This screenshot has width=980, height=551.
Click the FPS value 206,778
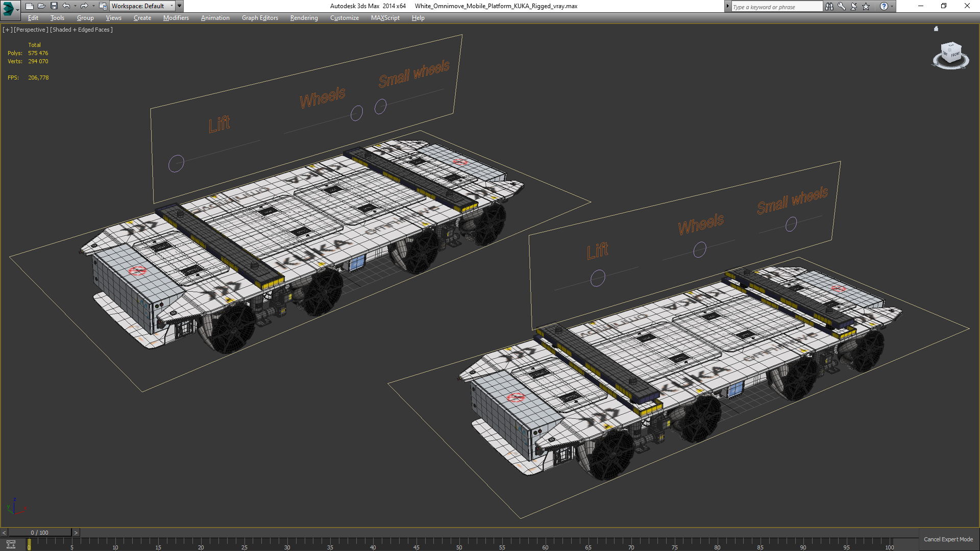click(x=38, y=78)
